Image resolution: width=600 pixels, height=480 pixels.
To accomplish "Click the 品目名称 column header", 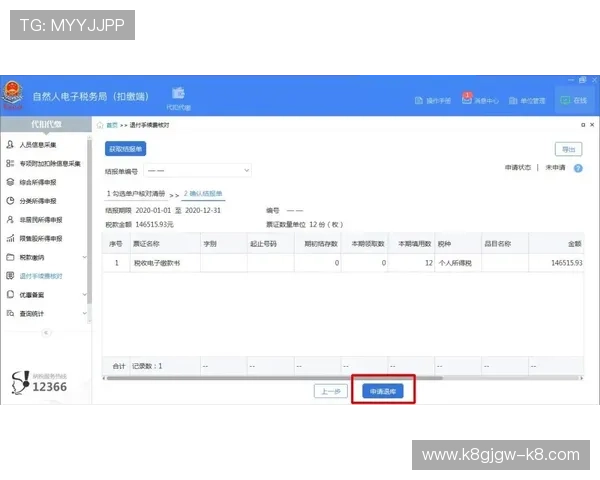I will (505, 244).
